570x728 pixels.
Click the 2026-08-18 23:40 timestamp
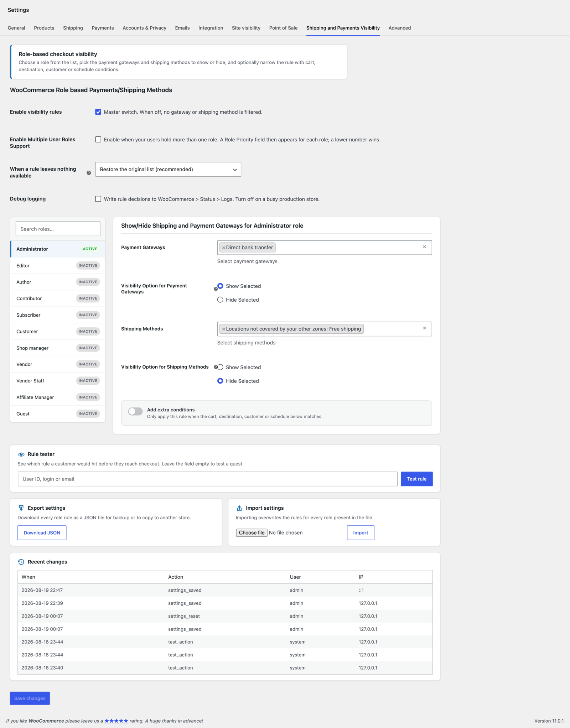pyautogui.click(x=42, y=668)
